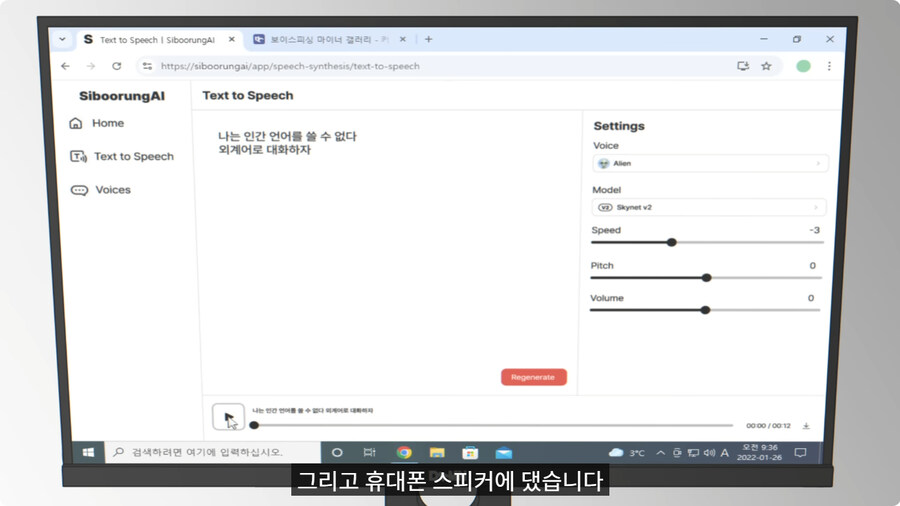Open a new browser tab
The width and height of the screenshot is (900, 506).
pyautogui.click(x=428, y=40)
